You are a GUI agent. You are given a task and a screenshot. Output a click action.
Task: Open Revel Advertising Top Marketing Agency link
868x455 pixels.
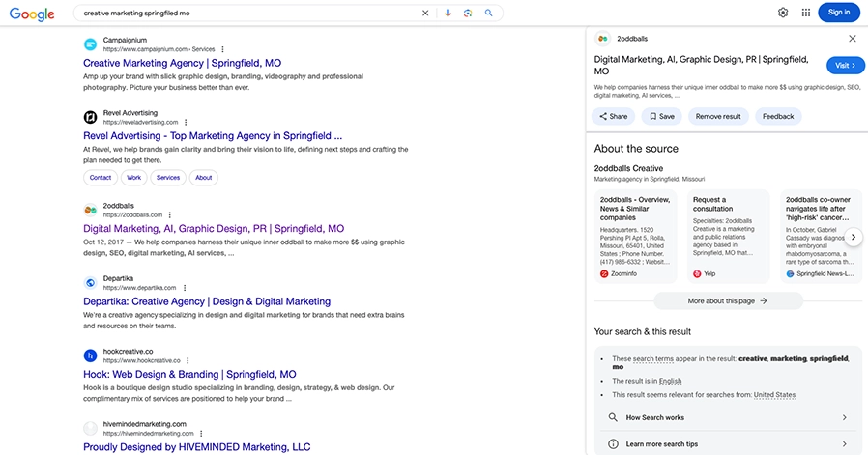tap(213, 135)
